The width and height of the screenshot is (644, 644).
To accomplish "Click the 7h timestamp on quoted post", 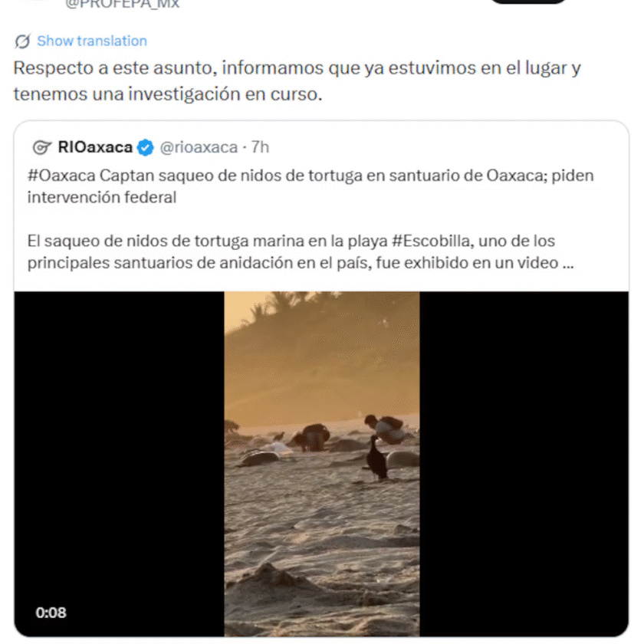I will point(260,147).
